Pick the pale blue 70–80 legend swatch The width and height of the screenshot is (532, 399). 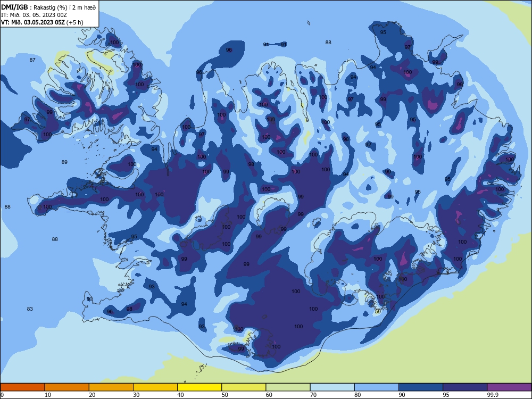click(332, 387)
